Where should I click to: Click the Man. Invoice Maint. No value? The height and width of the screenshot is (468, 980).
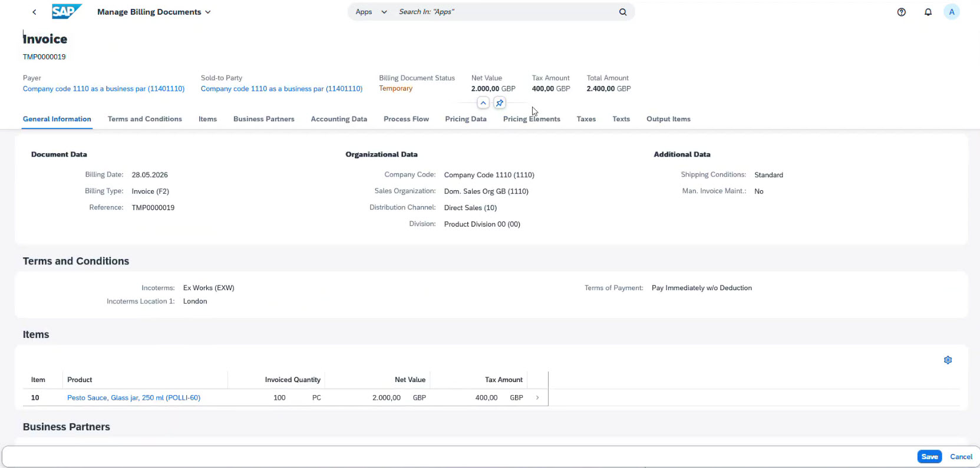click(x=759, y=191)
